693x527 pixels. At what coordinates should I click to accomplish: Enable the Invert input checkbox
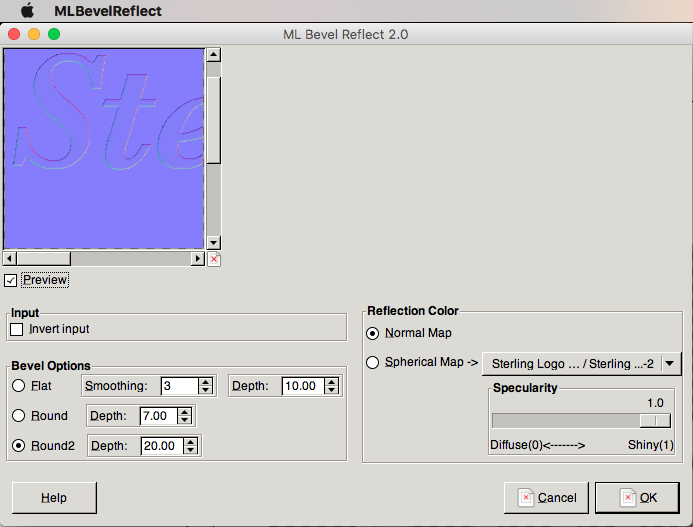[17, 329]
